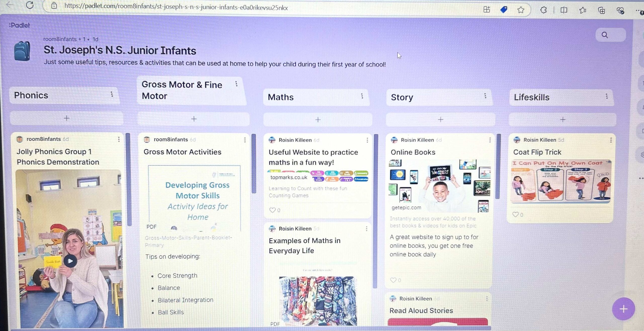This screenshot has width=644, height=331.
Task: Add a post under Story column
Action: (440, 119)
